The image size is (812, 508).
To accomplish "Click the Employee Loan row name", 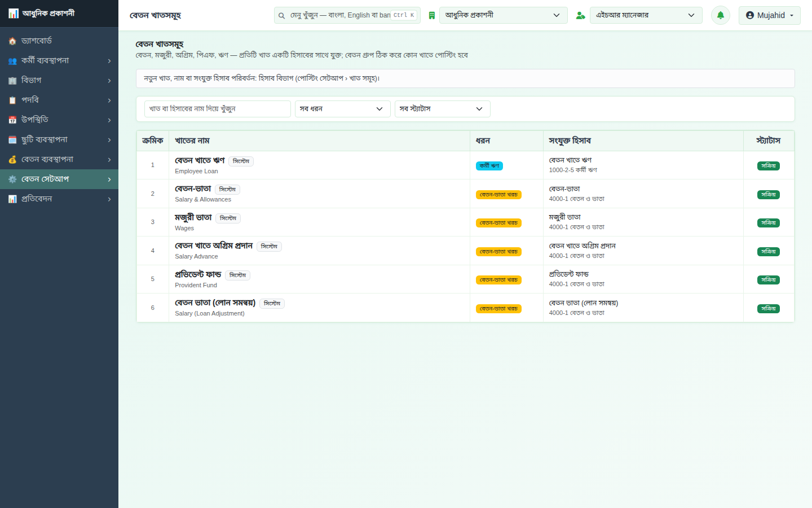I will pyautogui.click(x=196, y=171).
